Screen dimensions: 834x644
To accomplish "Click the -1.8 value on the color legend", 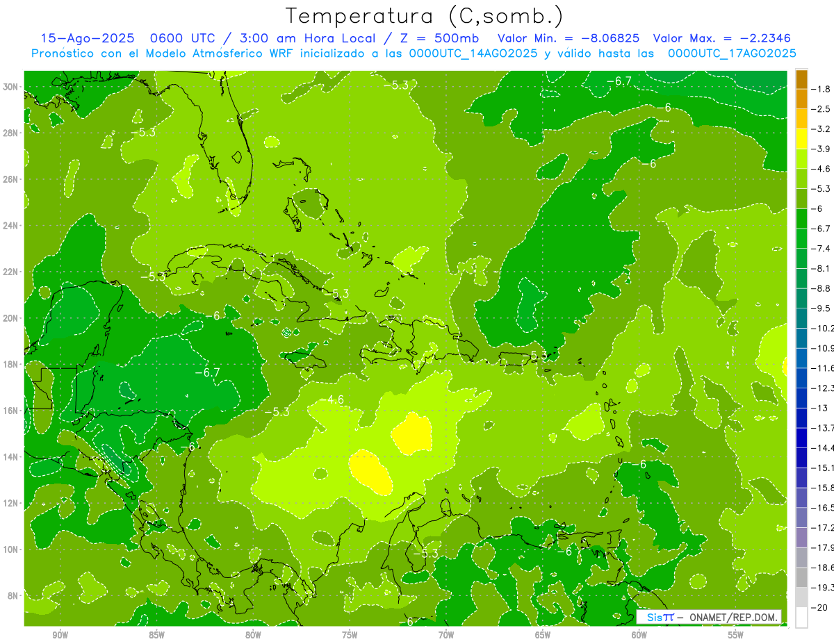I will click(821, 89).
